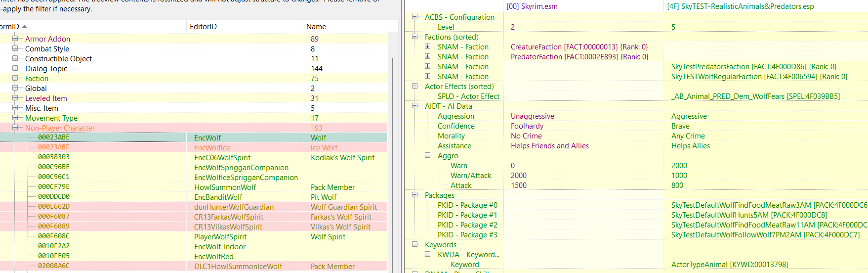Click SkyTestDefaultWolfHunts5AM package value
This screenshot has width=868, height=273.
[x=749, y=215]
